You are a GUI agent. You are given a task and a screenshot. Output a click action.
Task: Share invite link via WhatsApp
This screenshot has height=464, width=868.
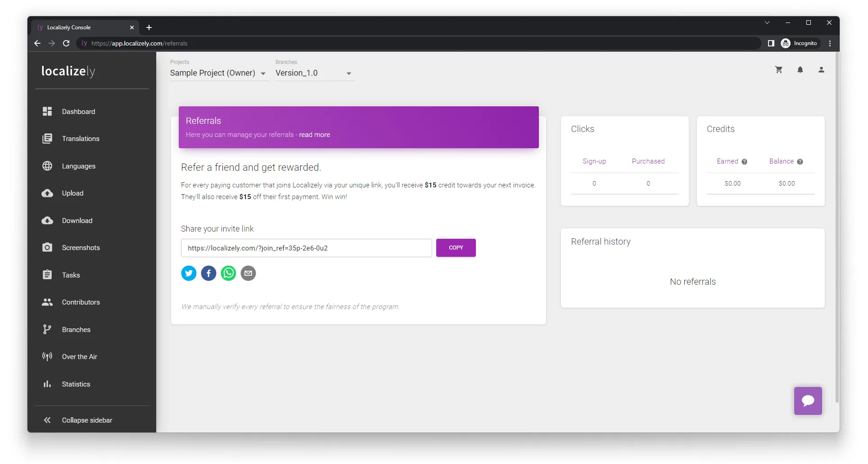pyautogui.click(x=228, y=273)
